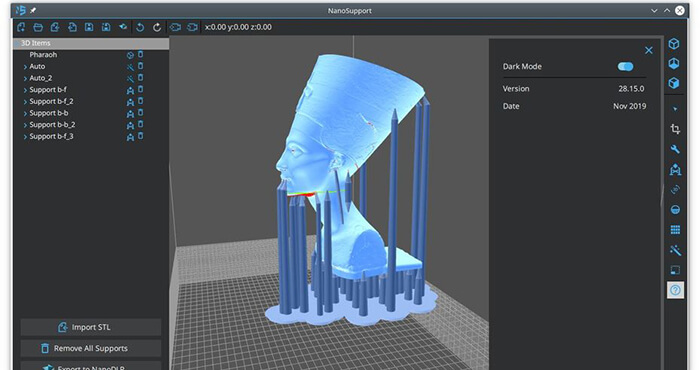
Task: Switch to wireframe cube view mode
Action: tap(674, 44)
